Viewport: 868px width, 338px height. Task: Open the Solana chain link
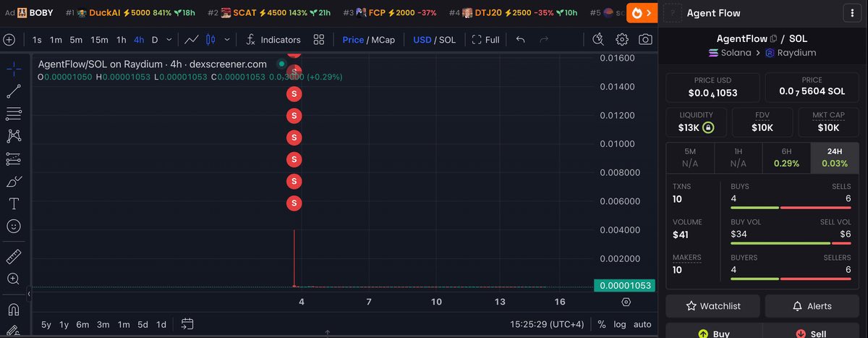[731, 53]
